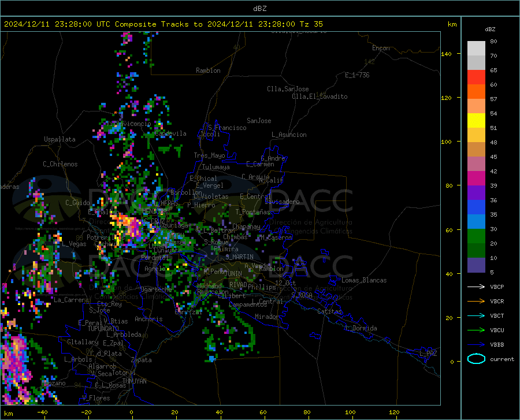Click the 'L_Vegas' map label
This screenshot has width=520, height=420.
[74, 244]
